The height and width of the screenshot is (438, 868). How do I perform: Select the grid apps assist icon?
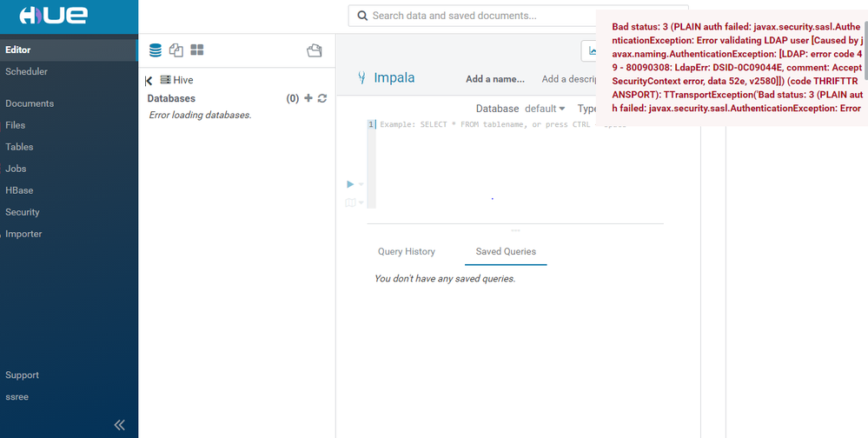click(197, 50)
